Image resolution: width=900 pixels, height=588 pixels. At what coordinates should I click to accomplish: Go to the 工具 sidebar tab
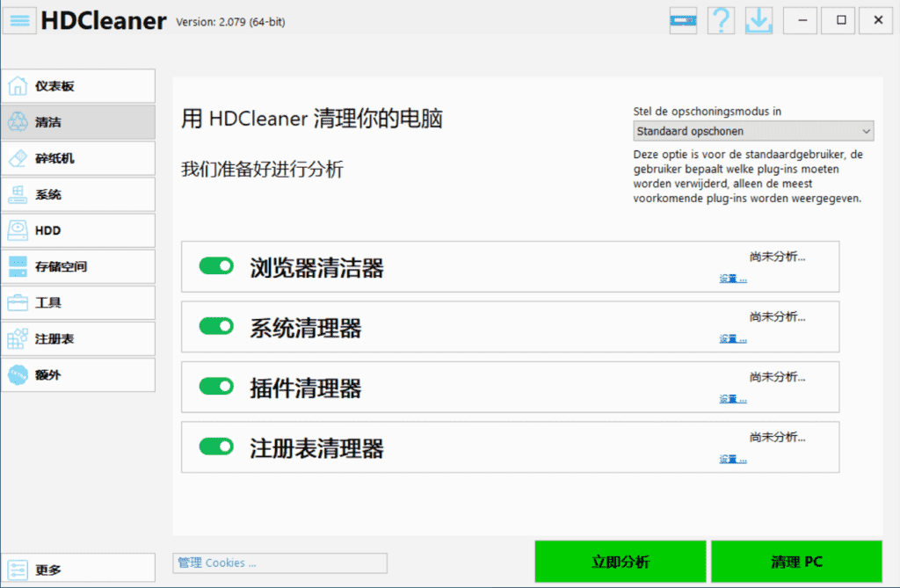[77, 302]
